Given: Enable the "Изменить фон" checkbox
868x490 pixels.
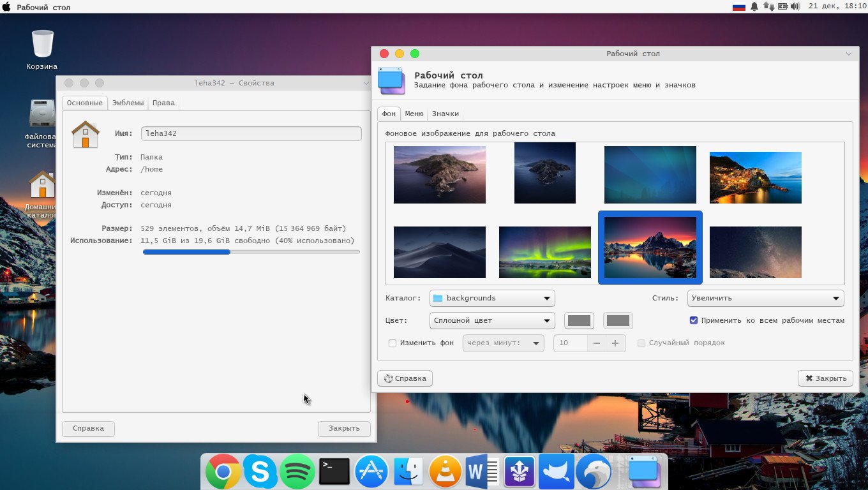Looking at the screenshot, I should [x=393, y=343].
